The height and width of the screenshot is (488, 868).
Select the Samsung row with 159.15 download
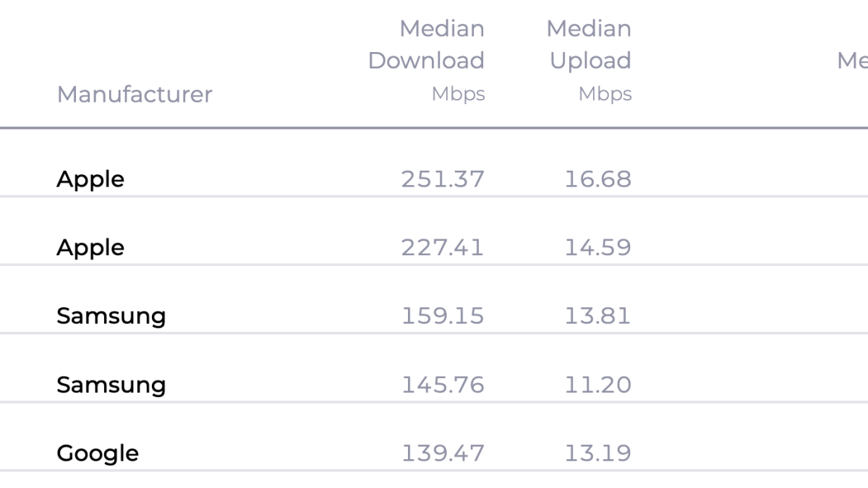pos(111,316)
